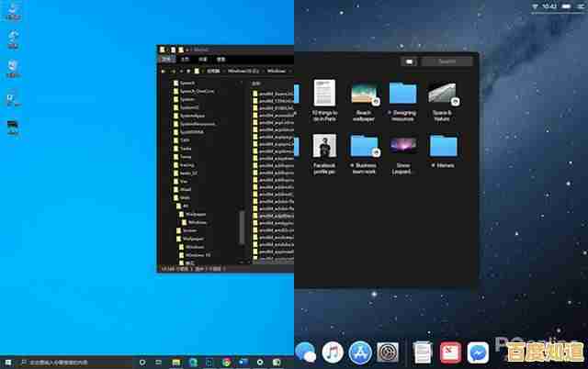
Task: Select the Tasks folder in the tree
Action: pyautogui.click(x=182, y=149)
